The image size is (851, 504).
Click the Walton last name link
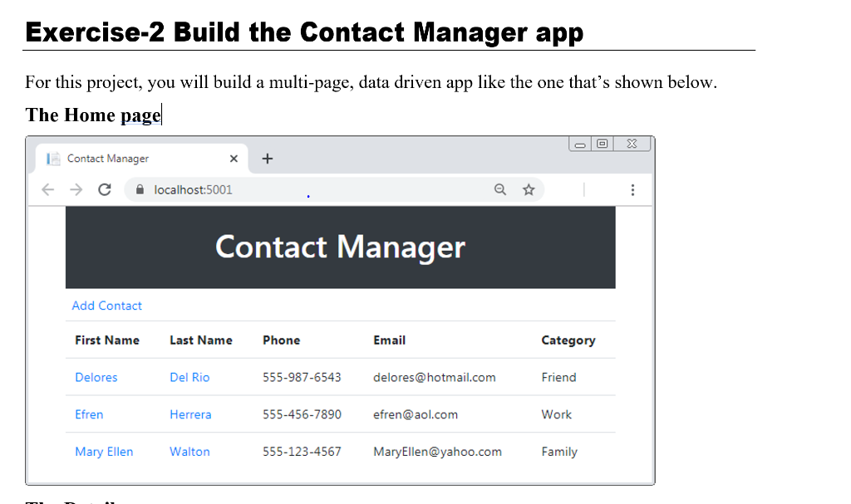(x=189, y=452)
